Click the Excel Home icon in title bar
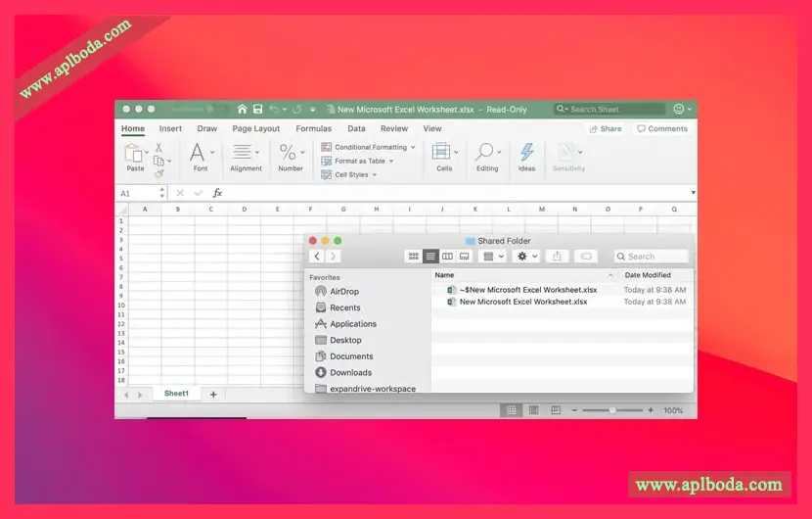 pos(242,109)
